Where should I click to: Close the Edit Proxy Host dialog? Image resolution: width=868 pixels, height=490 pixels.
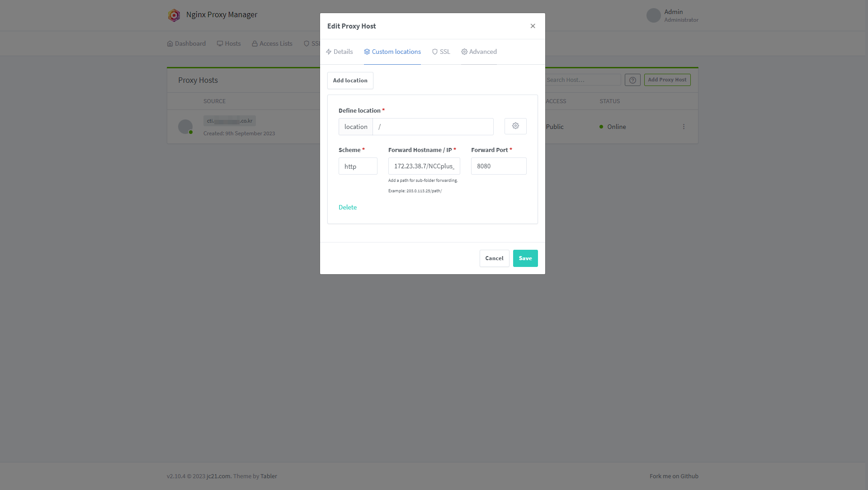click(x=533, y=26)
